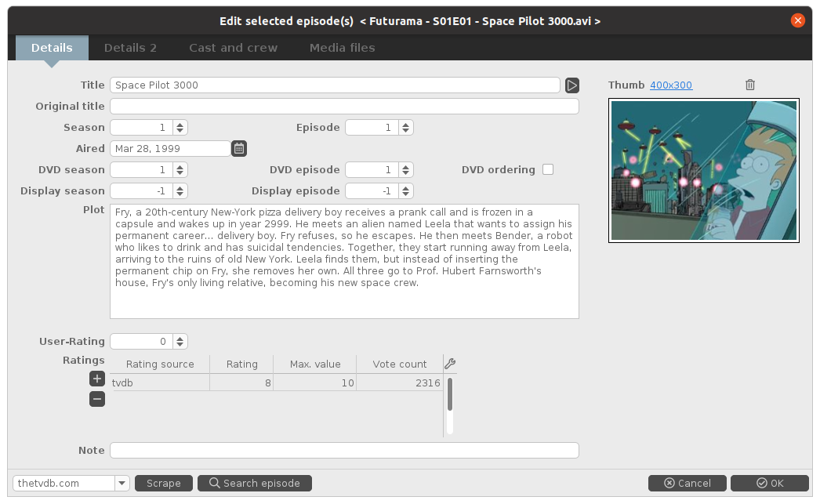The image size is (820, 504).
Task: Go to the Details 2 tab
Action: click(x=130, y=48)
